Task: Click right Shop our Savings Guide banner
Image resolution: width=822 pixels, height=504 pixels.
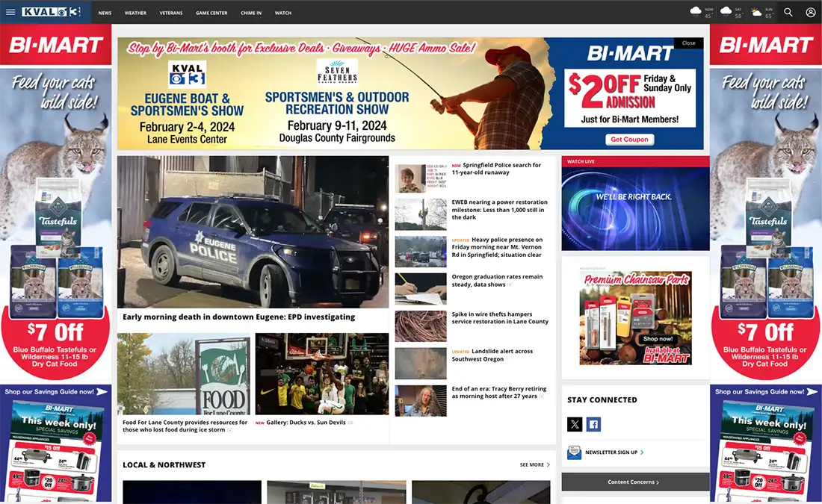Action: 766,391
